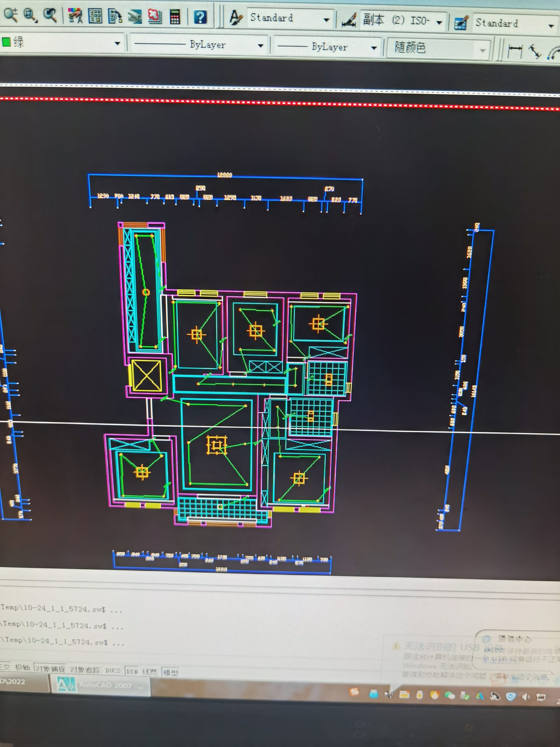The width and height of the screenshot is (560, 747).
Task: Open the QuickCalc calculator icon
Action: tap(174, 17)
